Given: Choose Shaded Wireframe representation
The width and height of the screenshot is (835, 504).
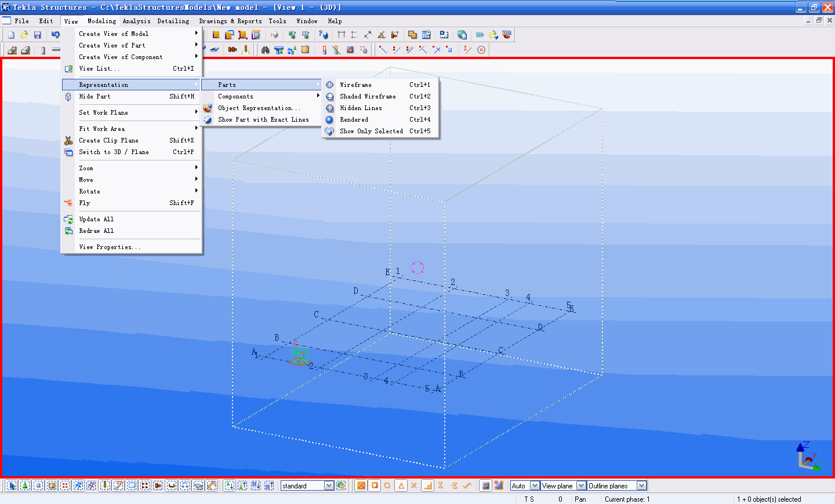Looking at the screenshot, I should point(380,96).
